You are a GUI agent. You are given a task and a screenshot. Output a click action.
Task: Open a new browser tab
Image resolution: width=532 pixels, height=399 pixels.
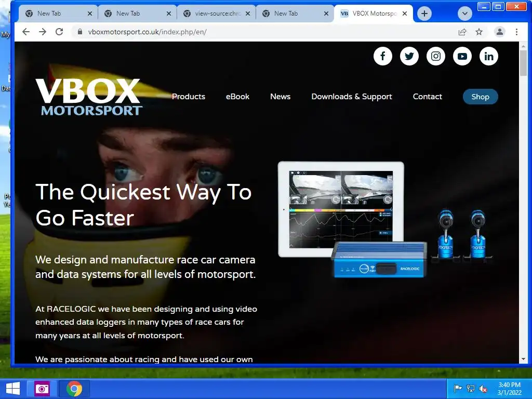[424, 14]
